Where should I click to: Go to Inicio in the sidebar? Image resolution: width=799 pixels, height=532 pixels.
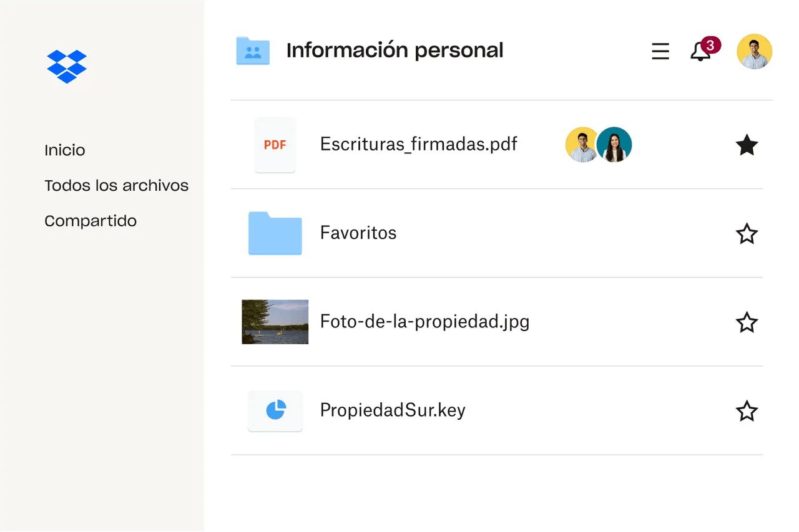pyautogui.click(x=64, y=150)
